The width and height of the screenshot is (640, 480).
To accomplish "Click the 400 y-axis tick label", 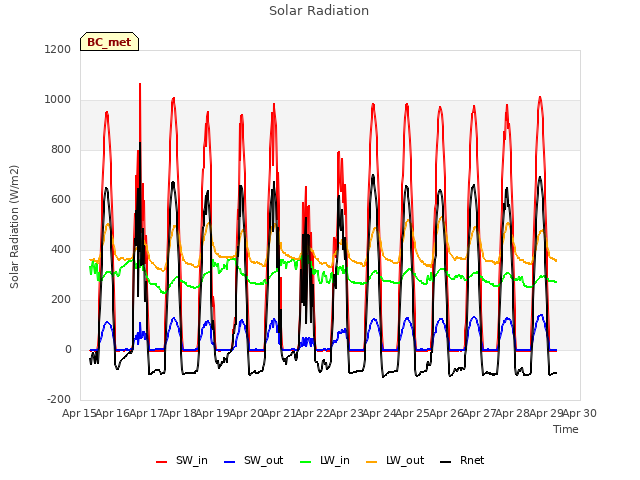I will click(61, 249).
